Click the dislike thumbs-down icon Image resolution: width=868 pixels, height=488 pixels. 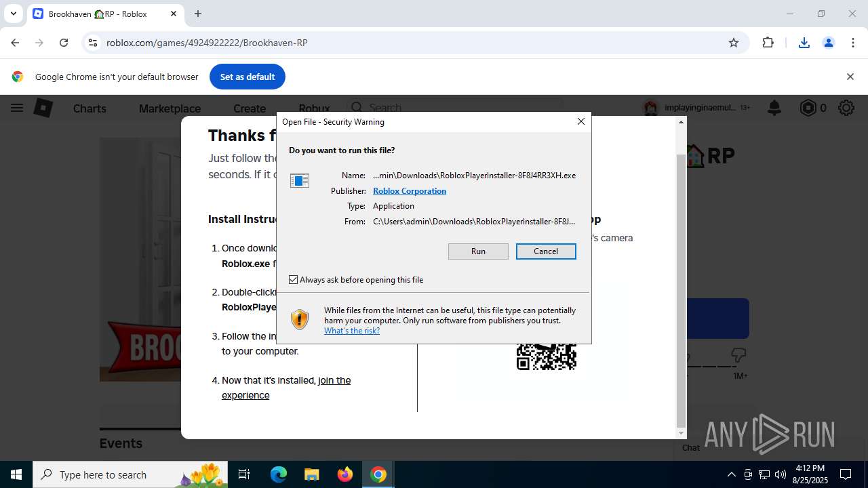click(738, 355)
